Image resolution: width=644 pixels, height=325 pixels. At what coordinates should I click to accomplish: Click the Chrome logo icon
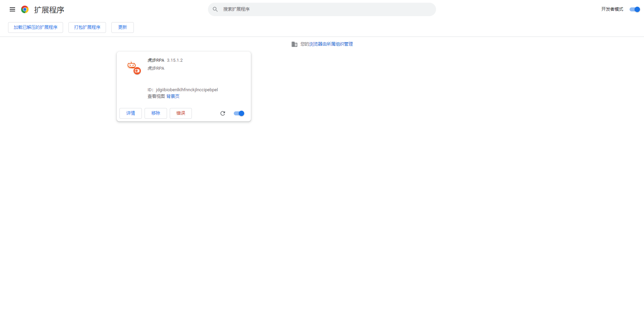[25, 9]
